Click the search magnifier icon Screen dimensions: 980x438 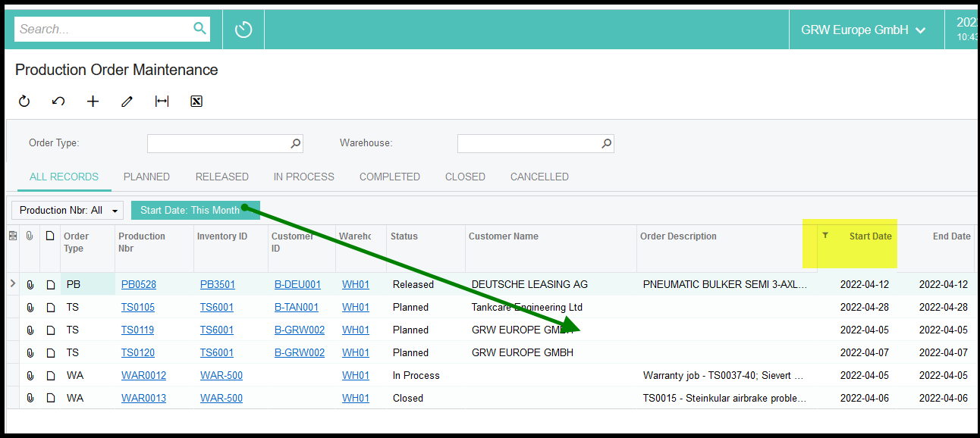pyautogui.click(x=199, y=29)
